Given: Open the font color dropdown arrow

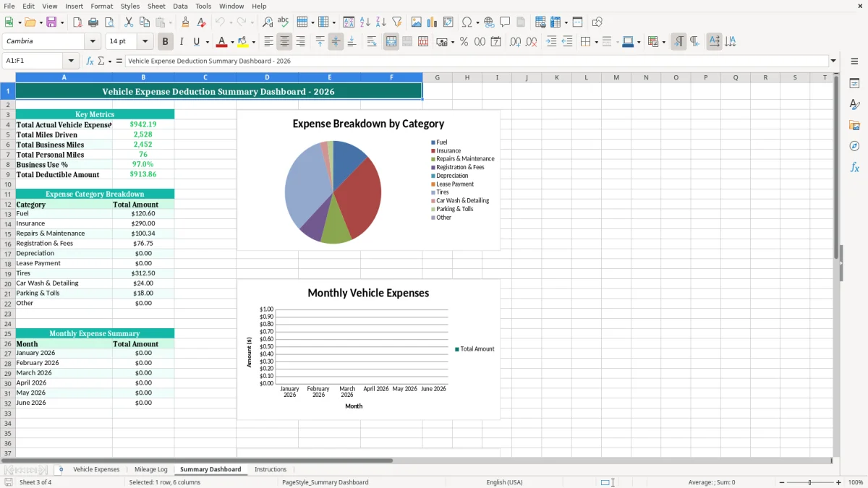Looking at the screenshot, I should pyautogui.click(x=232, y=42).
